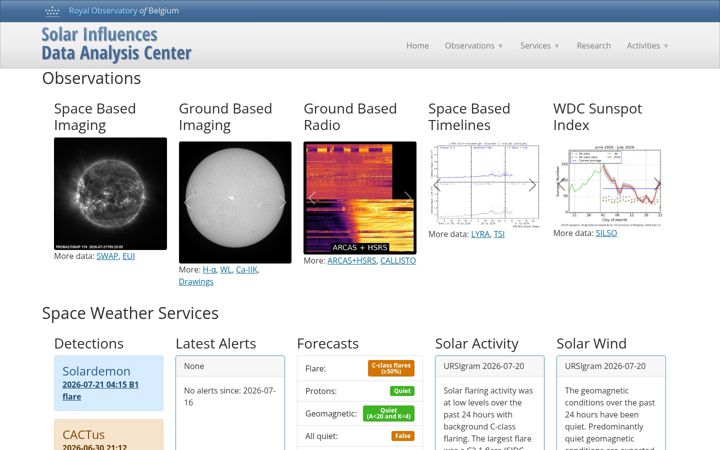Open the Home menu item

(x=417, y=45)
